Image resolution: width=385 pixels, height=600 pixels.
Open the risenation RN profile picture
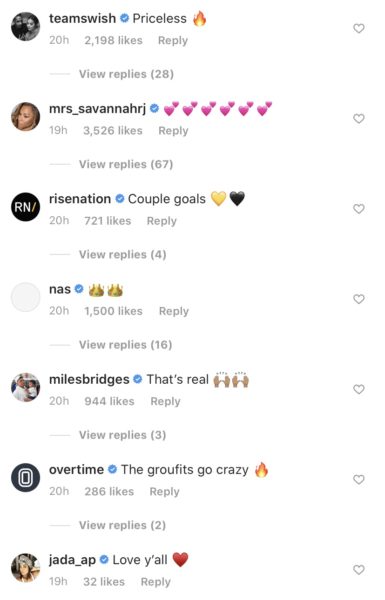pyautogui.click(x=26, y=207)
